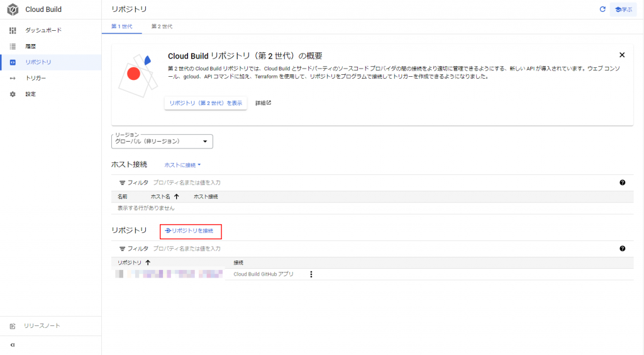Click the repositories filter icon

click(x=122, y=249)
